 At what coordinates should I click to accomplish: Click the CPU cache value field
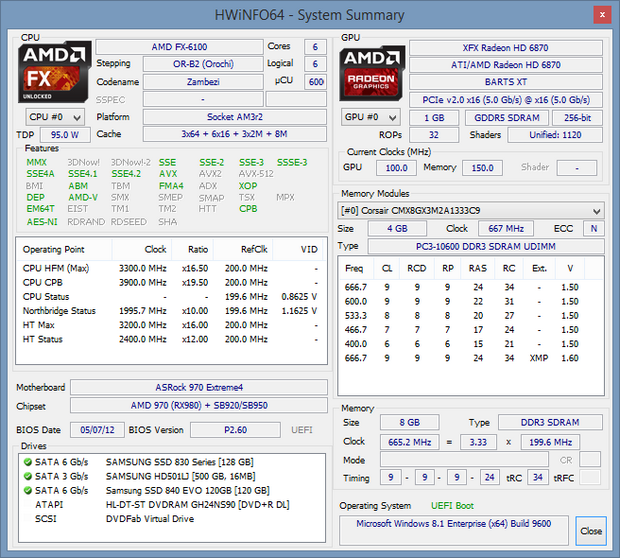click(x=235, y=134)
